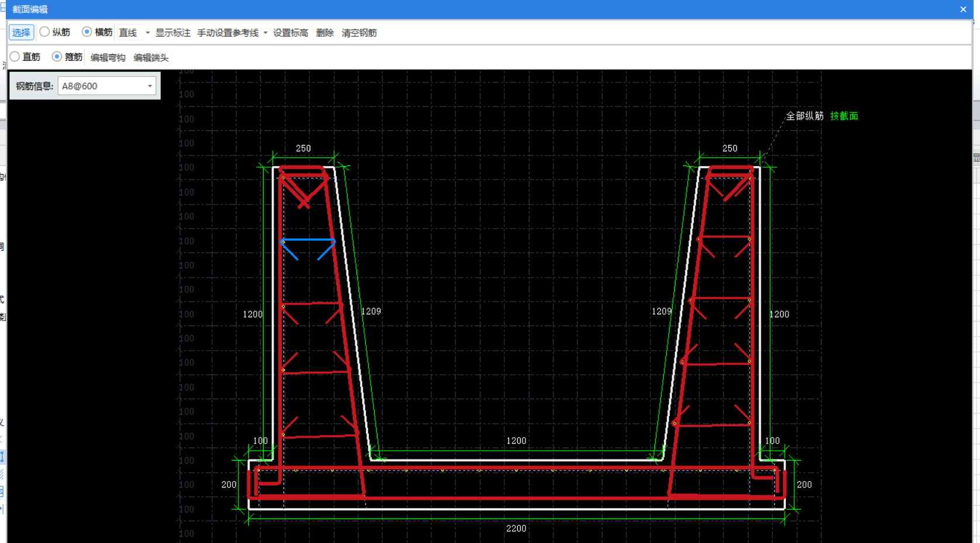Click 显示标注 in toolbar
980x543 pixels.
click(173, 33)
